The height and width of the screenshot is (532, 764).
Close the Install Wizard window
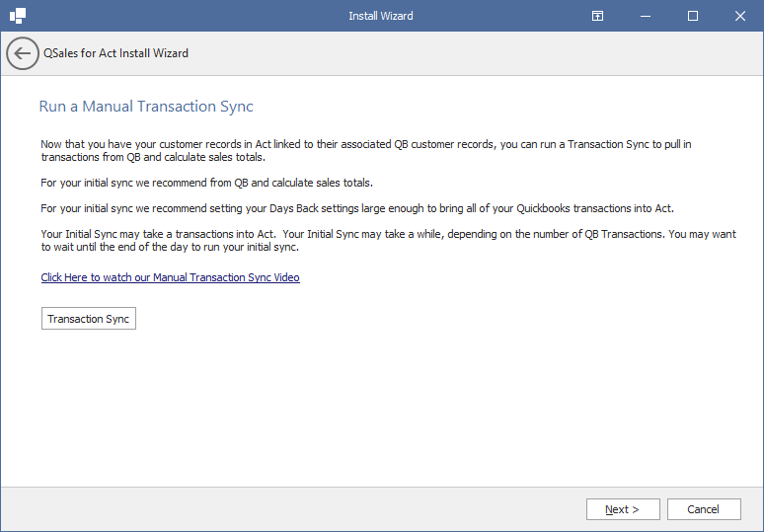739,16
